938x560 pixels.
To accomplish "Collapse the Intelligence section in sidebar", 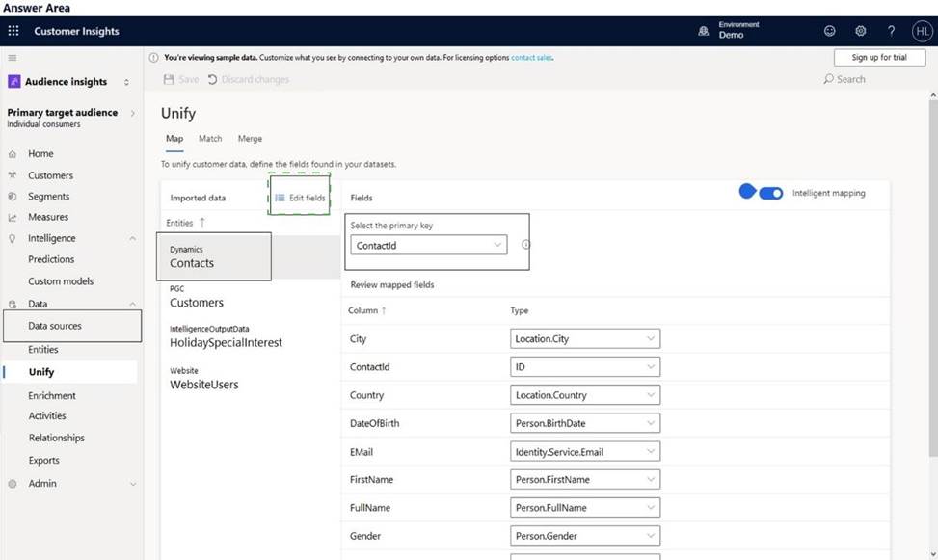I will point(132,238).
